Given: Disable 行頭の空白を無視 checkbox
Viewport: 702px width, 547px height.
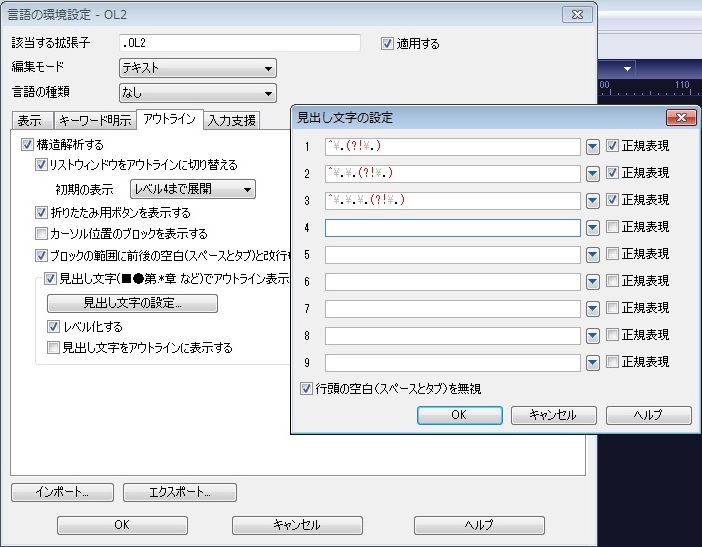Looking at the screenshot, I should [x=307, y=388].
